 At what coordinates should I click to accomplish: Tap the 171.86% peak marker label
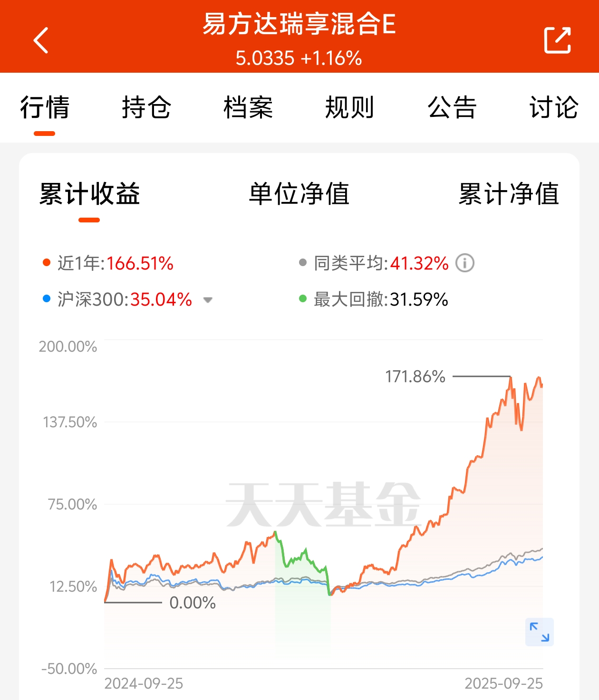[x=415, y=377]
